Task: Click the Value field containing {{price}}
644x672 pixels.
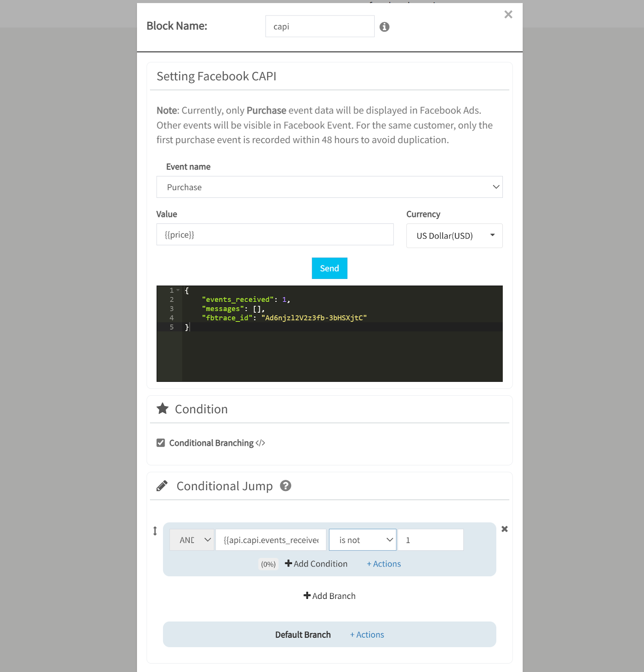Action: pos(275,234)
